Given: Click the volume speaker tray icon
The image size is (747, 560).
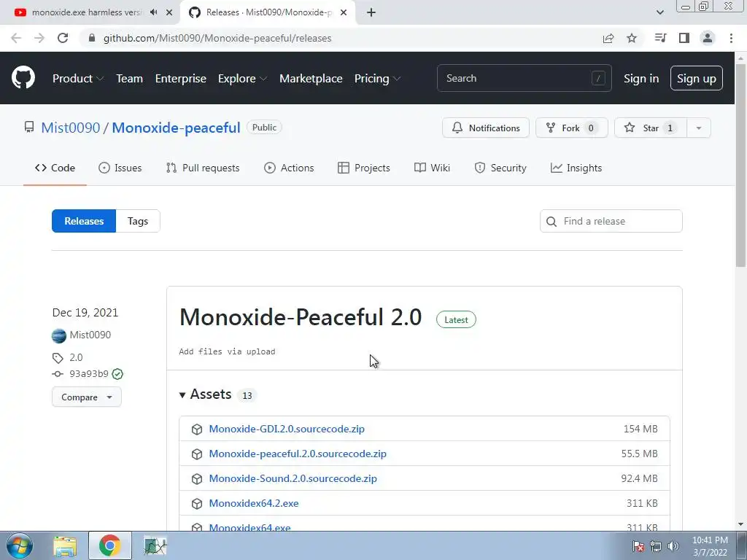Looking at the screenshot, I should tap(673, 546).
